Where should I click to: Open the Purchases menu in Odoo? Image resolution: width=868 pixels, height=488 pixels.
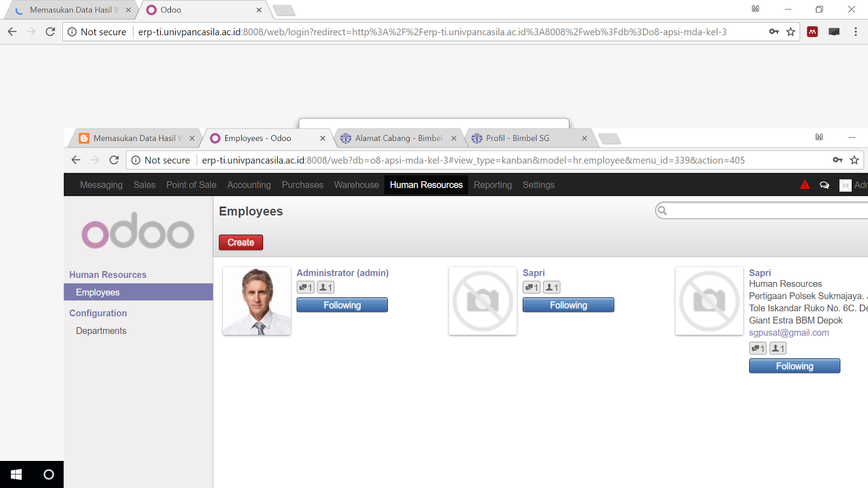(302, 185)
